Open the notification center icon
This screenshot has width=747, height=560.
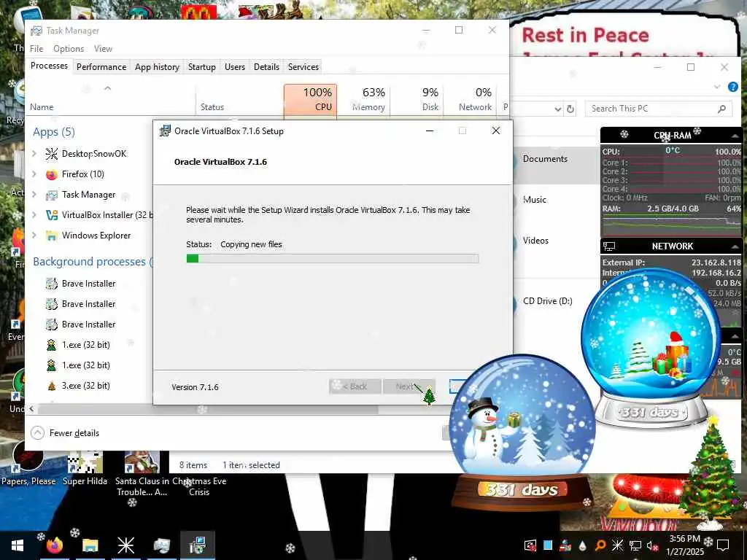click(723, 545)
